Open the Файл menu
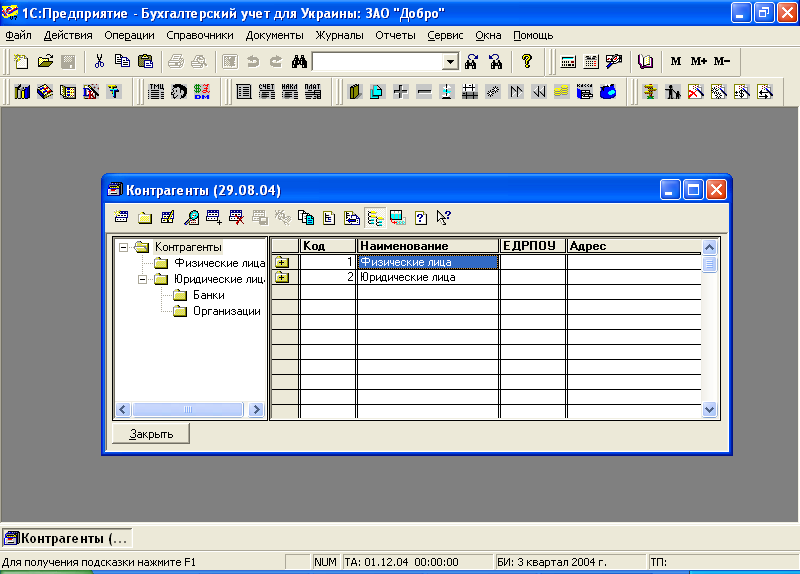 [x=18, y=35]
